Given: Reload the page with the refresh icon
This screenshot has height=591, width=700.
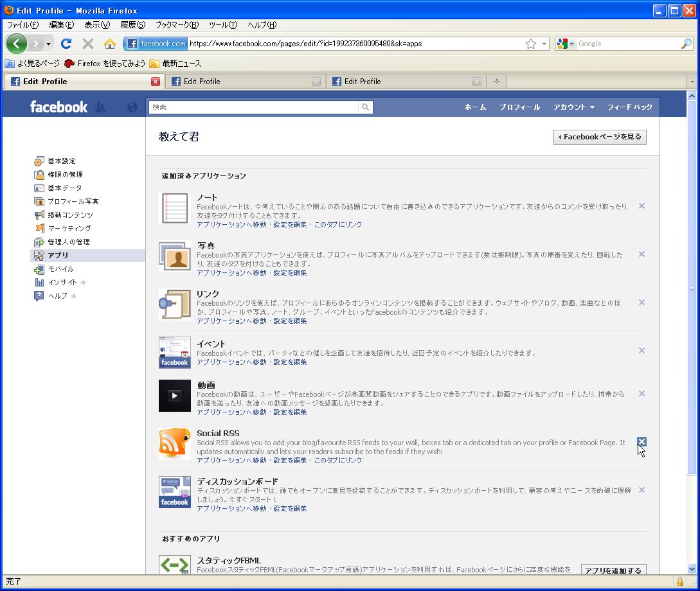Looking at the screenshot, I should click(66, 44).
